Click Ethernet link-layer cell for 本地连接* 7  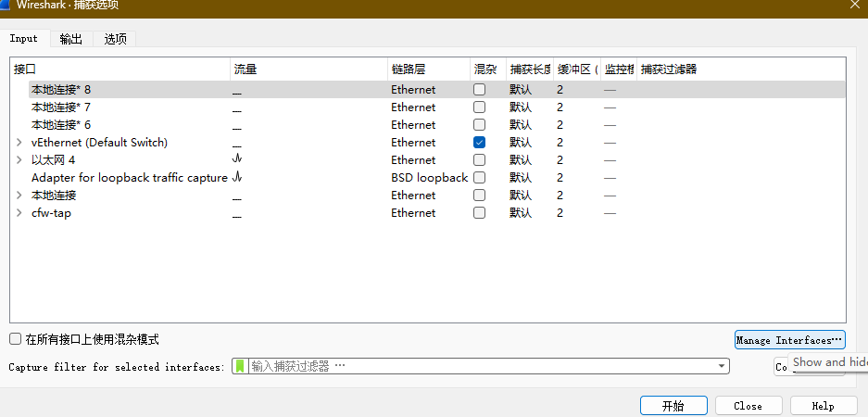[413, 107]
